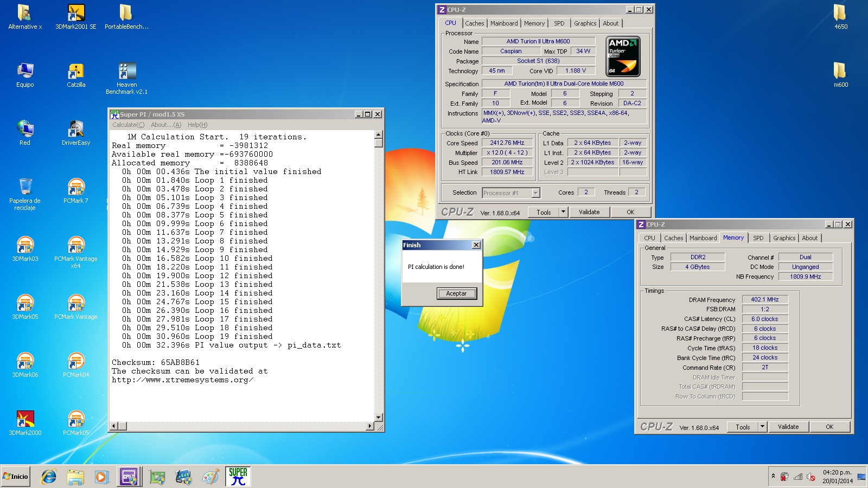Click Validate in lower CPU-Z window
The width and height of the screenshot is (868, 488).
[788, 427]
